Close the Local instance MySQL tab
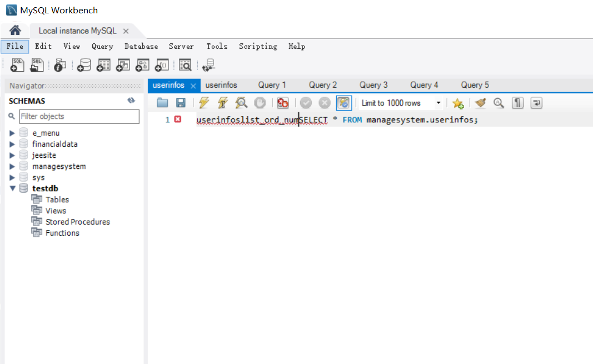The height and width of the screenshot is (364, 593). (126, 31)
